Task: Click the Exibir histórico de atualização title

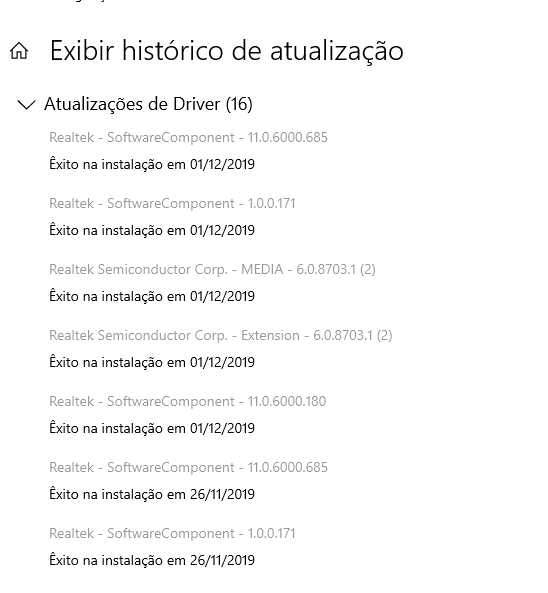Action: pos(227,51)
